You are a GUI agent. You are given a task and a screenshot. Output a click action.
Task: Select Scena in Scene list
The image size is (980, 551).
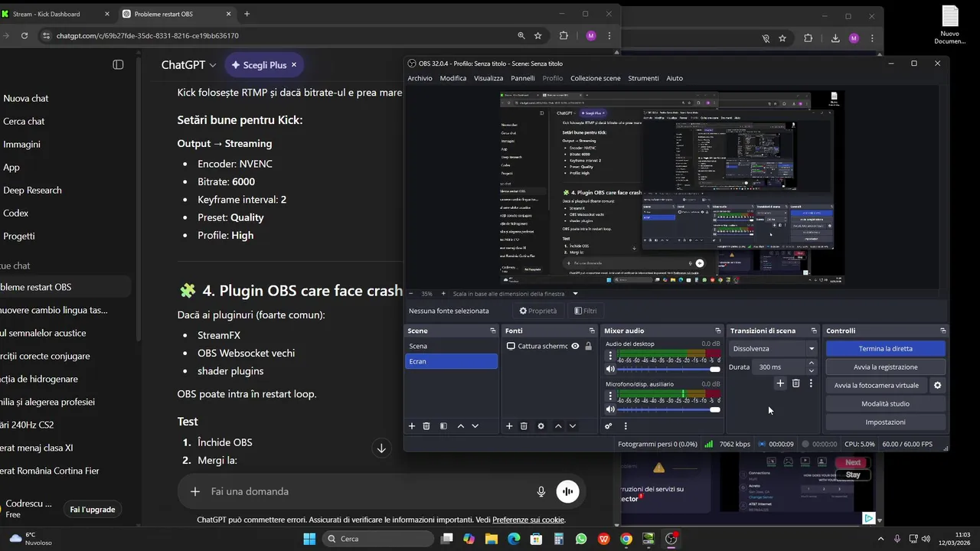pyautogui.click(x=451, y=346)
